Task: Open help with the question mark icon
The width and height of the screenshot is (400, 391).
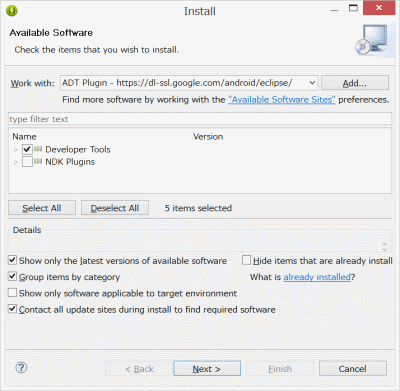Action: tap(21, 368)
